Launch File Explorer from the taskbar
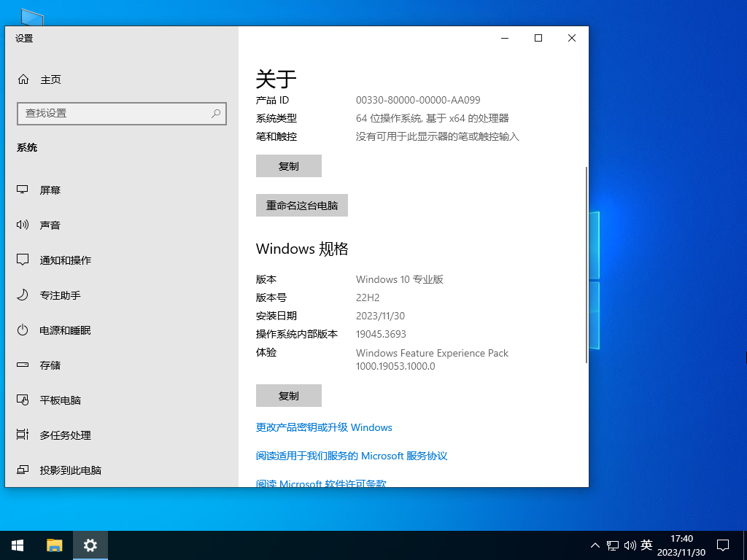 tap(54, 545)
